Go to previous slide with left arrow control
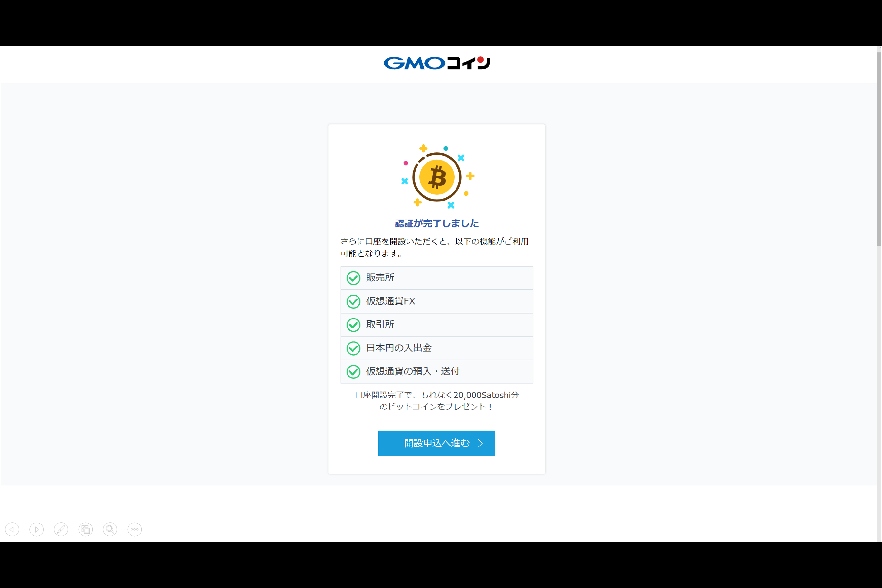The image size is (882, 588). 12,529
